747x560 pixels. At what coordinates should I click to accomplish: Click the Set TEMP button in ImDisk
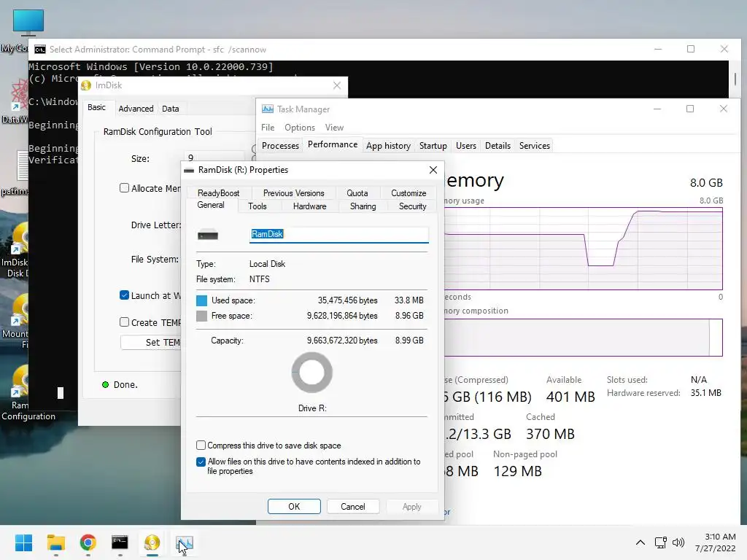pos(152,343)
